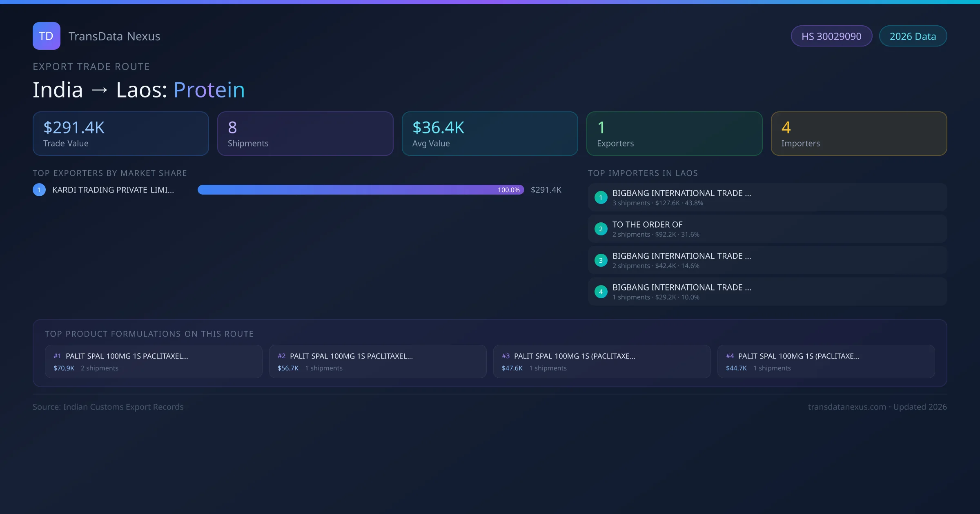Select the TO THE ORDER OF importer
Screen dimensions: 980x514
pyautogui.click(x=647, y=225)
